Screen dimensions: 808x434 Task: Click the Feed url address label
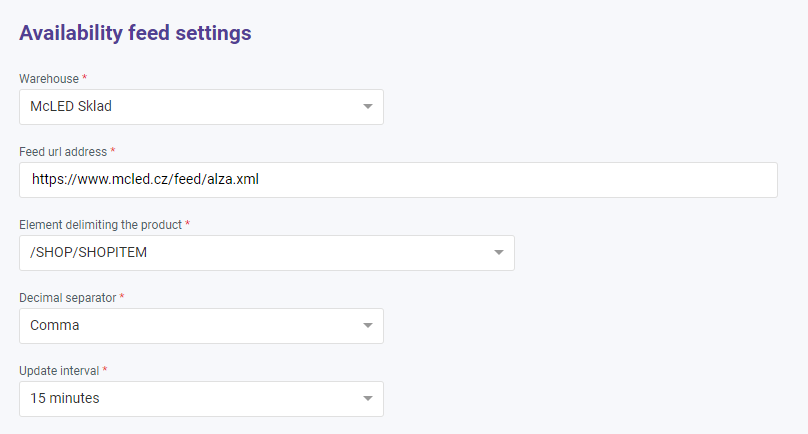(x=63, y=151)
